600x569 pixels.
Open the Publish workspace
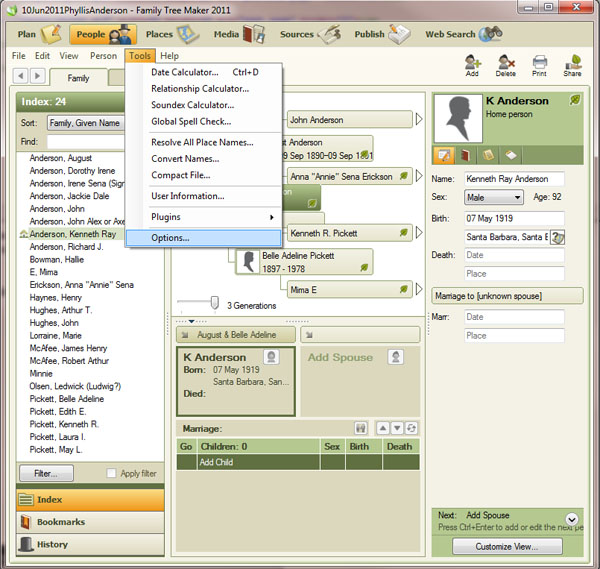coord(382,34)
